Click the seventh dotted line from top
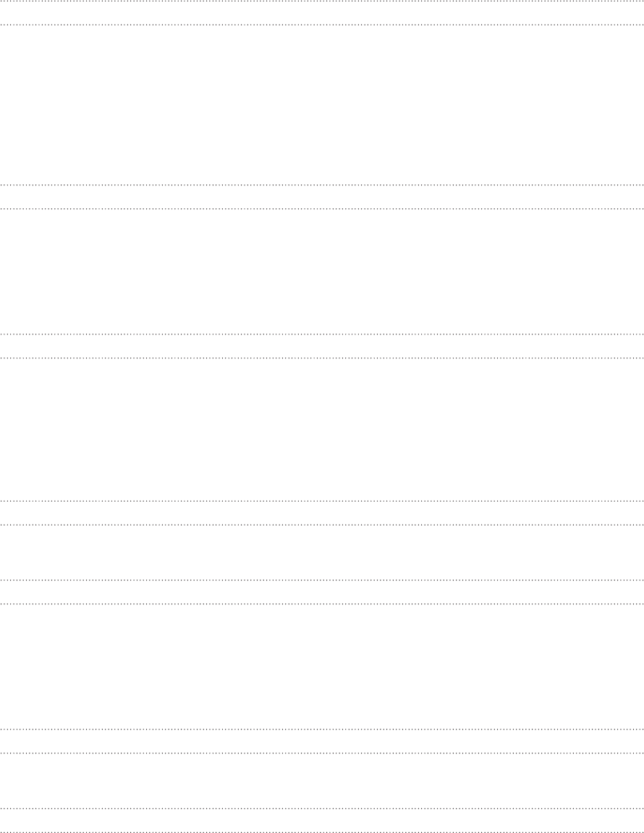The image size is (644, 833). pos(322,501)
